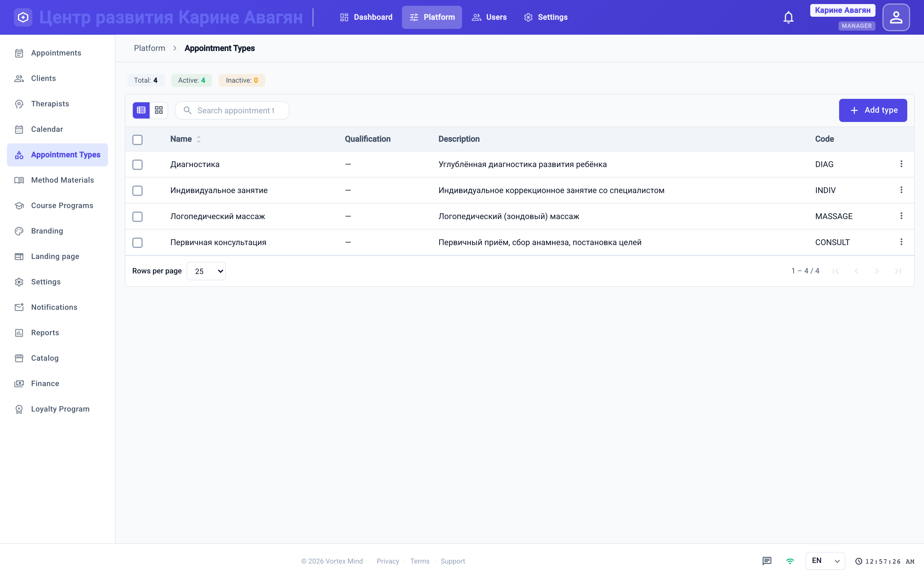Open the notifications bell
Viewport: 924px width, 578px height.
pyautogui.click(x=789, y=17)
